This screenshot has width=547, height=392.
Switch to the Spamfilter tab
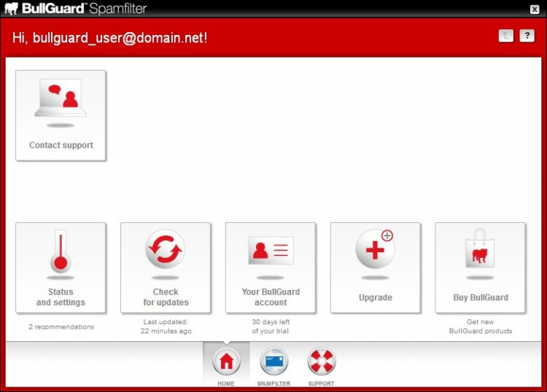coord(273,366)
